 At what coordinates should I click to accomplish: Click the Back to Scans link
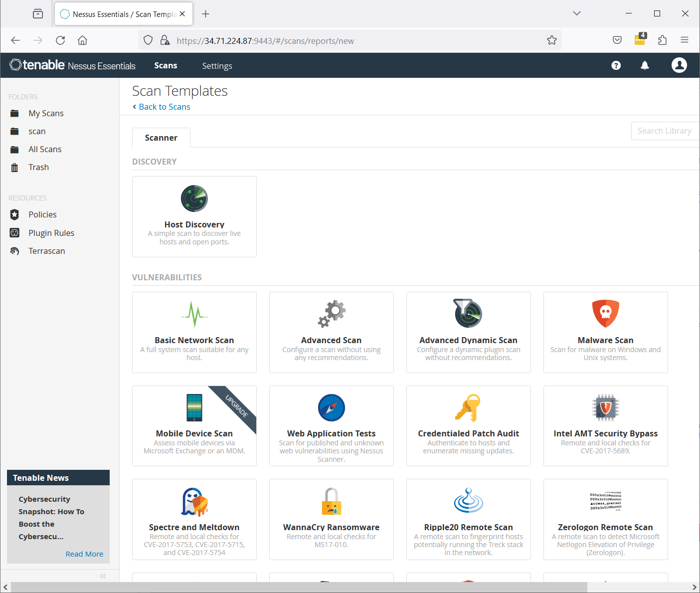(164, 107)
